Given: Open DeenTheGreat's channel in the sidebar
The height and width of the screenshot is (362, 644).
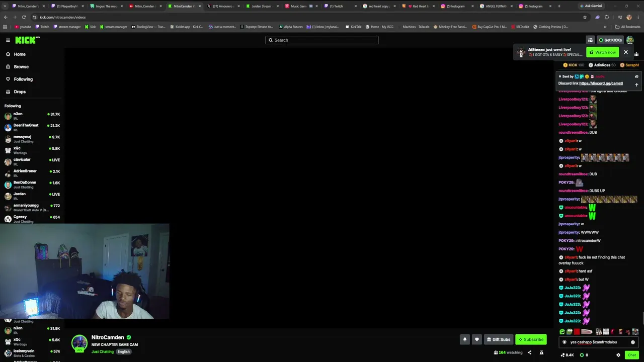Looking at the screenshot, I should point(31,128).
